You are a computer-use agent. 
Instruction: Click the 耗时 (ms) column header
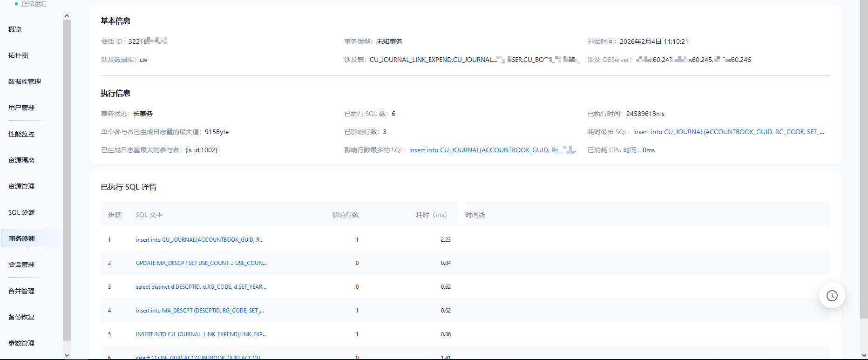tap(431, 215)
